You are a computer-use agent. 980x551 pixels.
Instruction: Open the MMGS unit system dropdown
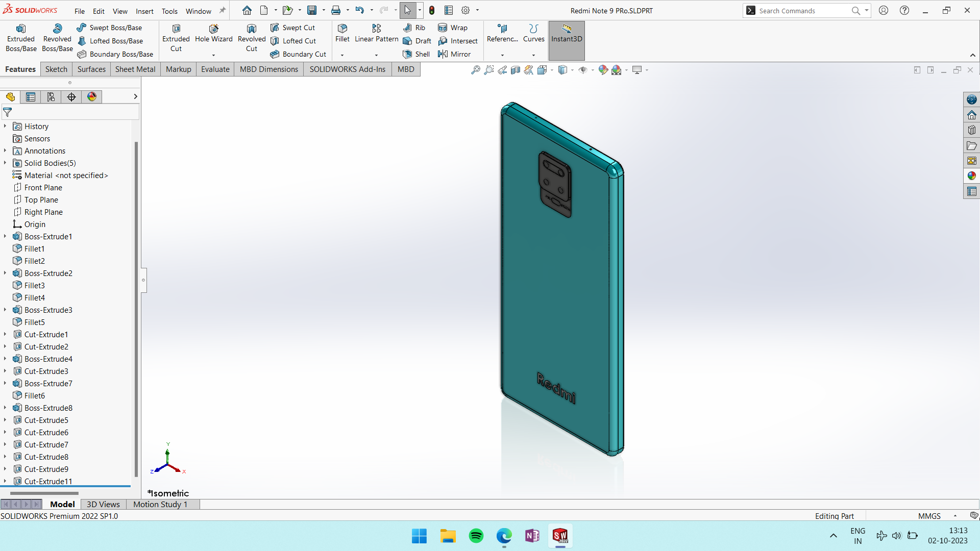(955, 516)
